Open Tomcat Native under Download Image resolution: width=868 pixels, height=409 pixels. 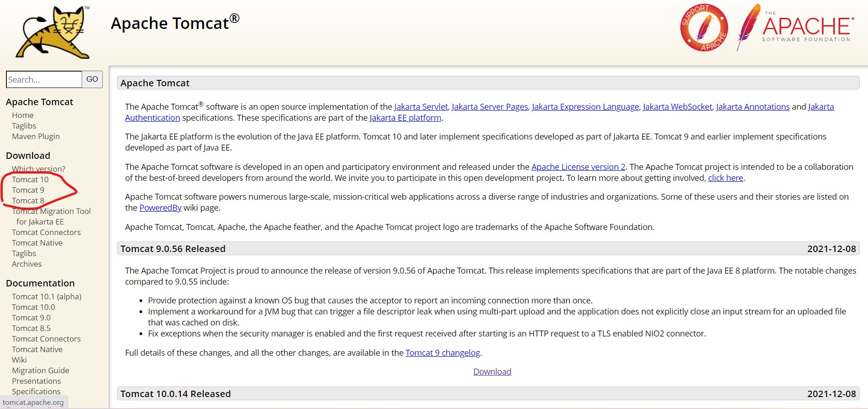pos(37,243)
